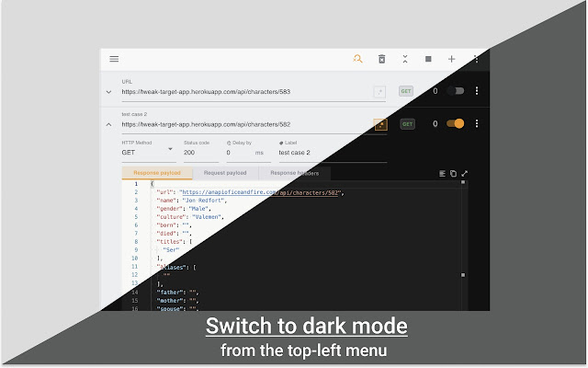Click the orange search requests icon
This screenshot has height=368, width=588.
click(x=357, y=59)
